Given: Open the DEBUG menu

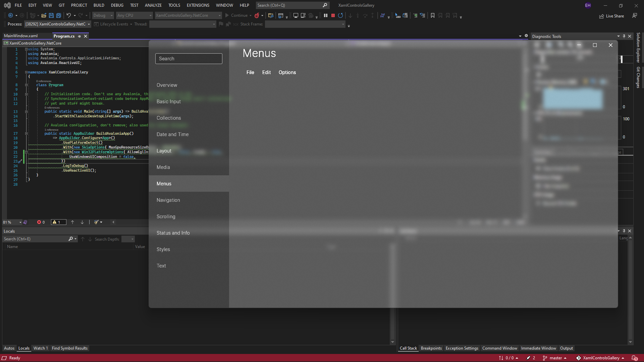Looking at the screenshot, I should coord(117,5).
